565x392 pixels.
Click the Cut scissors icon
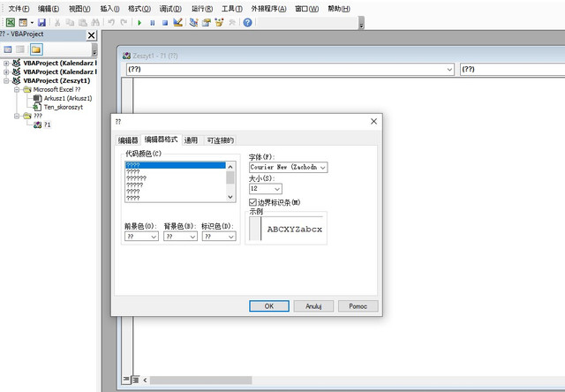(56, 22)
